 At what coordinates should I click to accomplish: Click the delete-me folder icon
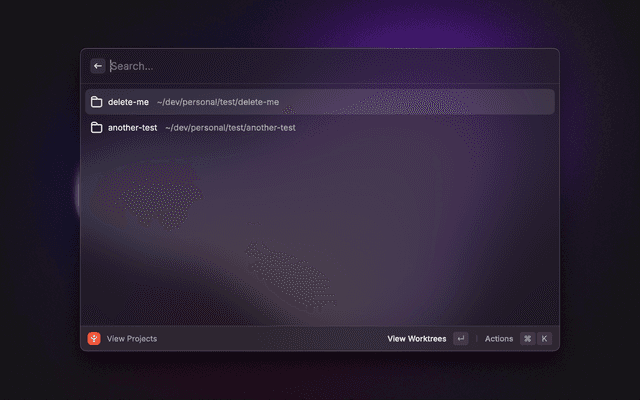pyautogui.click(x=97, y=102)
